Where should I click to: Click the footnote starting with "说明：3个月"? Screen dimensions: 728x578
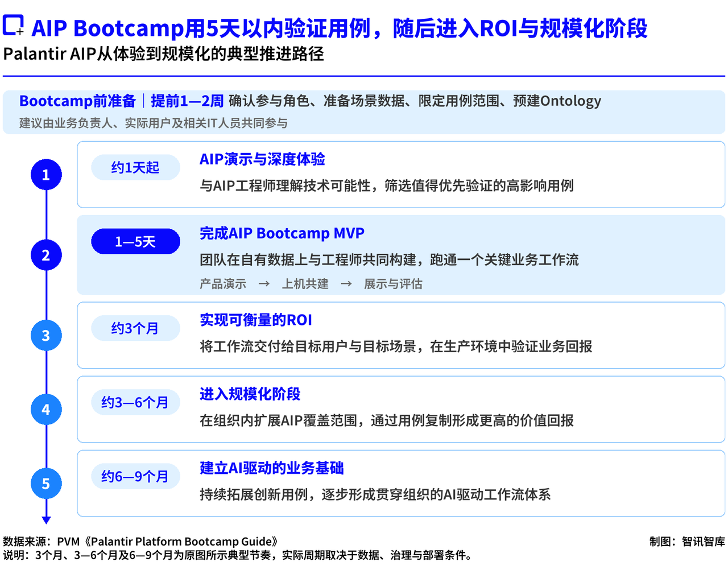[238, 555]
